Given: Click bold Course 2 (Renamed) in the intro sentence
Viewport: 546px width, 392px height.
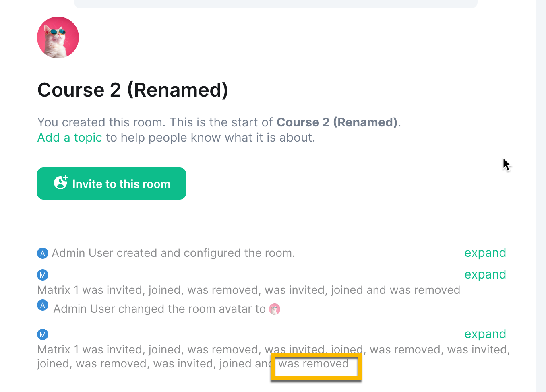Looking at the screenshot, I should 337,122.
